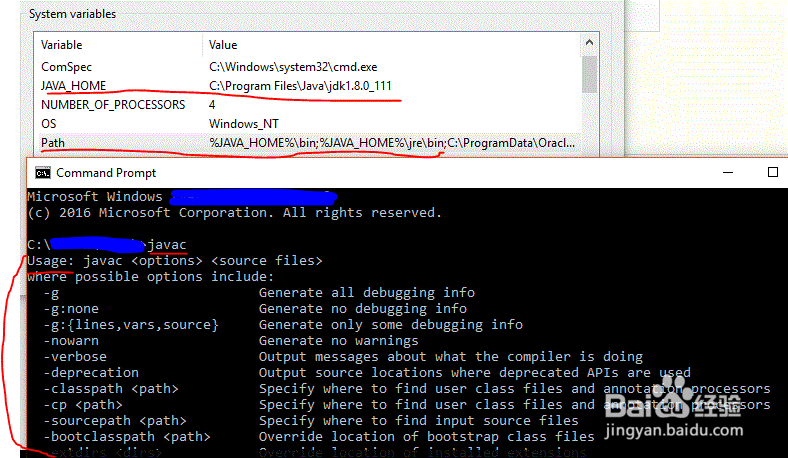Click the -nowarn option text

71,341
